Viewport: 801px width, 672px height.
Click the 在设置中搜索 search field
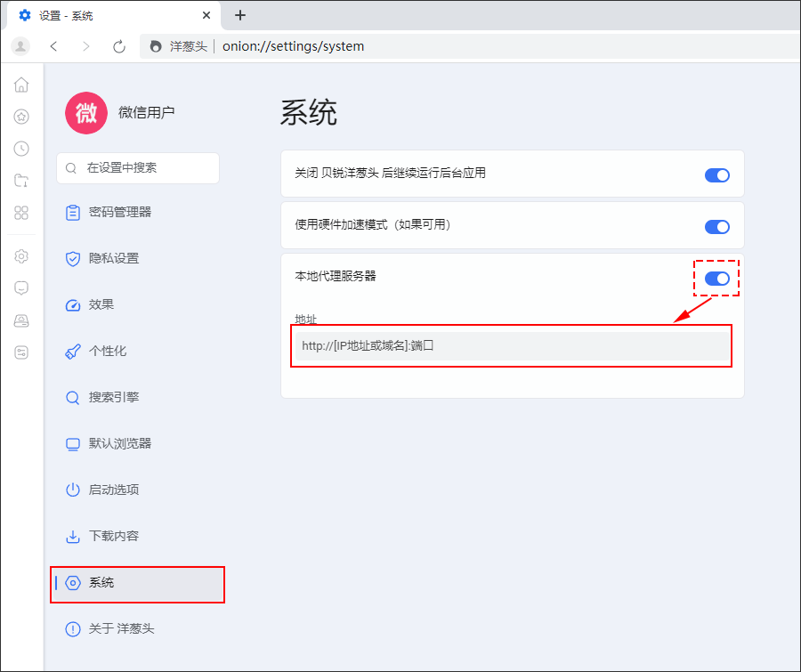138,168
